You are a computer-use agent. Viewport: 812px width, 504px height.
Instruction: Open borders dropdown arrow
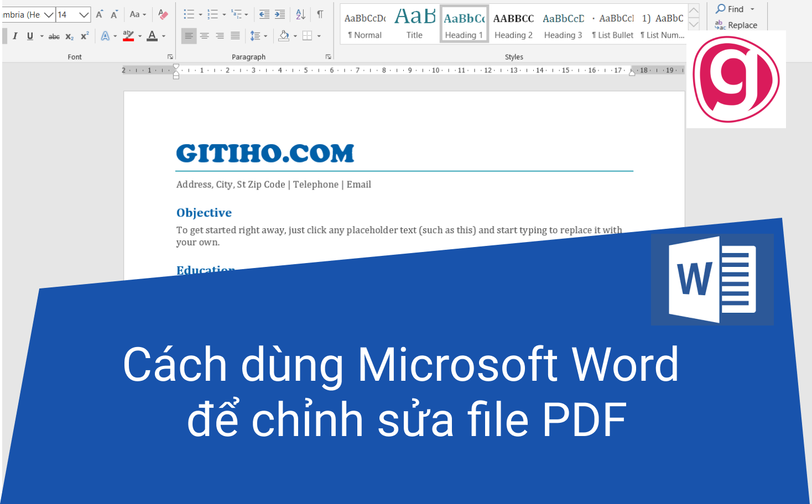(319, 36)
